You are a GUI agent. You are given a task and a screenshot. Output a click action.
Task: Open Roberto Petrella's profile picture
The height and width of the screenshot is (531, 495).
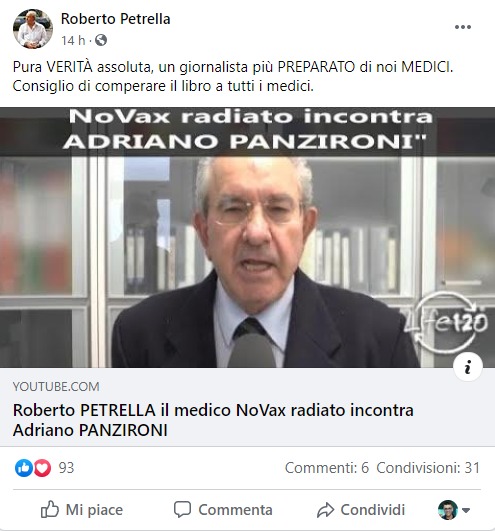pyautogui.click(x=33, y=29)
